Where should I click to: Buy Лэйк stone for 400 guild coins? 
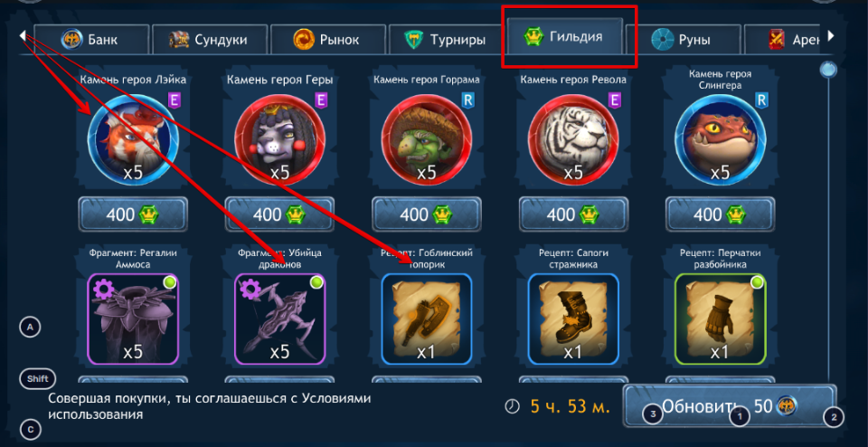(x=134, y=214)
